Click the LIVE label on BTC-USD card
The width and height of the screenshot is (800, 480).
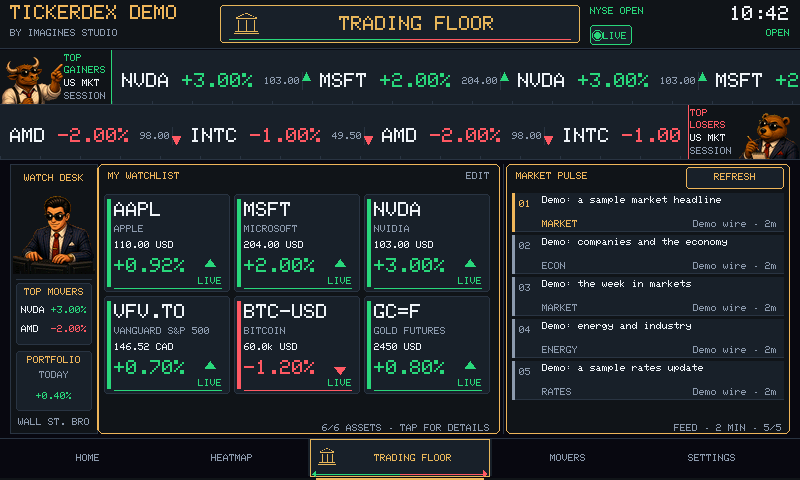coord(339,383)
